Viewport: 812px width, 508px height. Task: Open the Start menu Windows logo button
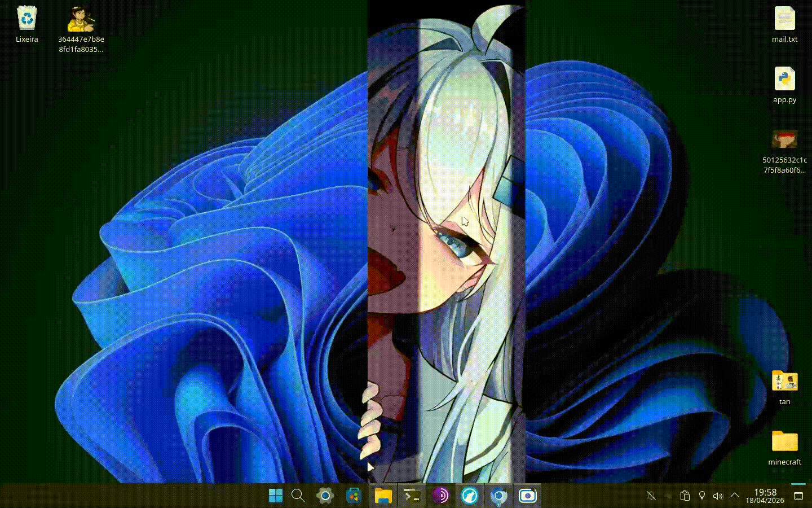(276, 496)
